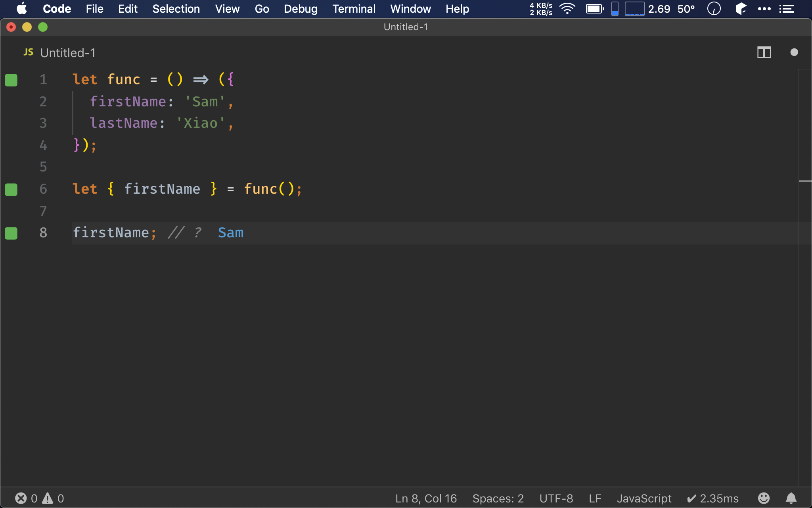Open the JavaScript language mode selector
The width and height of the screenshot is (812, 508).
tap(644, 498)
